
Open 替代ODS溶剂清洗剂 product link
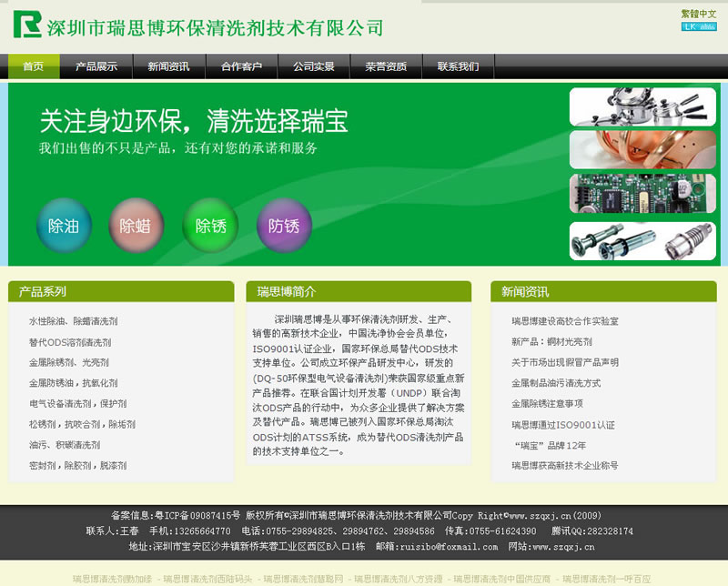click(x=70, y=342)
